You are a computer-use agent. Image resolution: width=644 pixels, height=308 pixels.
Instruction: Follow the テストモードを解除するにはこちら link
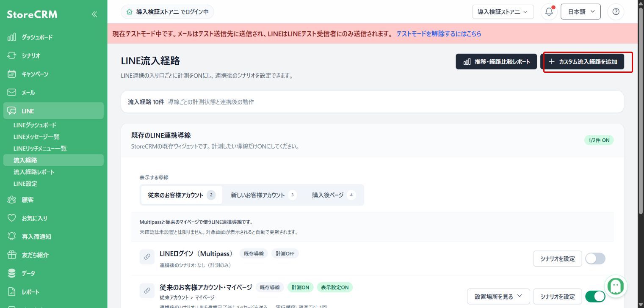tap(439, 33)
